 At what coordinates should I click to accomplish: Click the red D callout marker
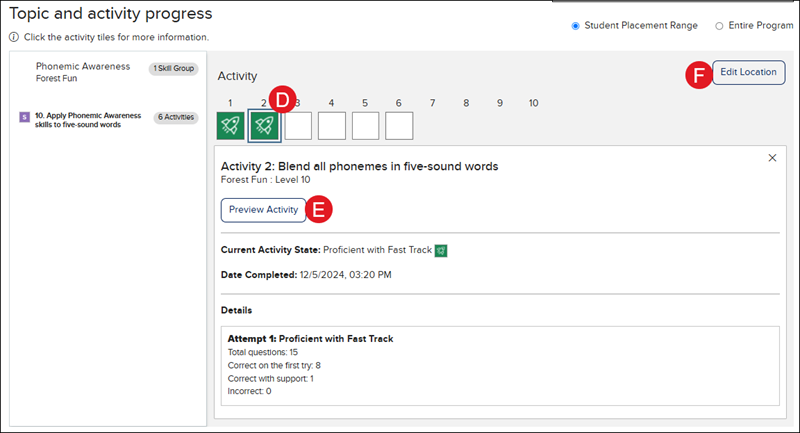click(x=283, y=99)
